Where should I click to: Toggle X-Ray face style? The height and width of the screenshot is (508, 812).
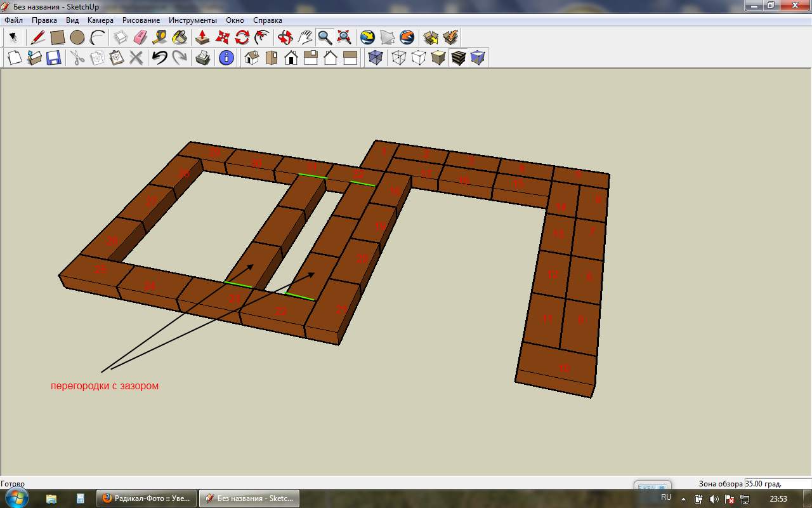tap(376, 58)
